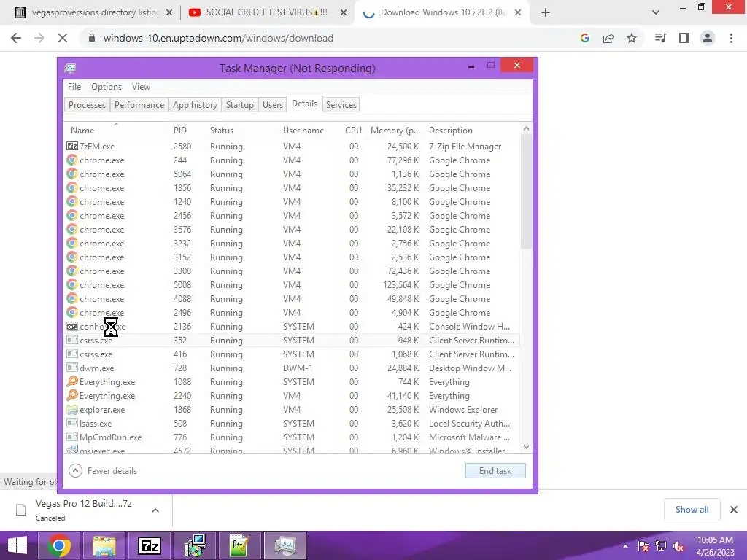Open the Chrome profile avatar

tap(708, 38)
